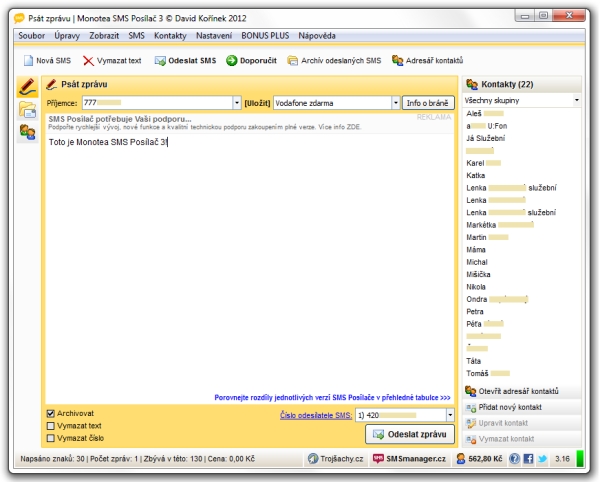
Task: Select contact Táta
Action: point(473,361)
